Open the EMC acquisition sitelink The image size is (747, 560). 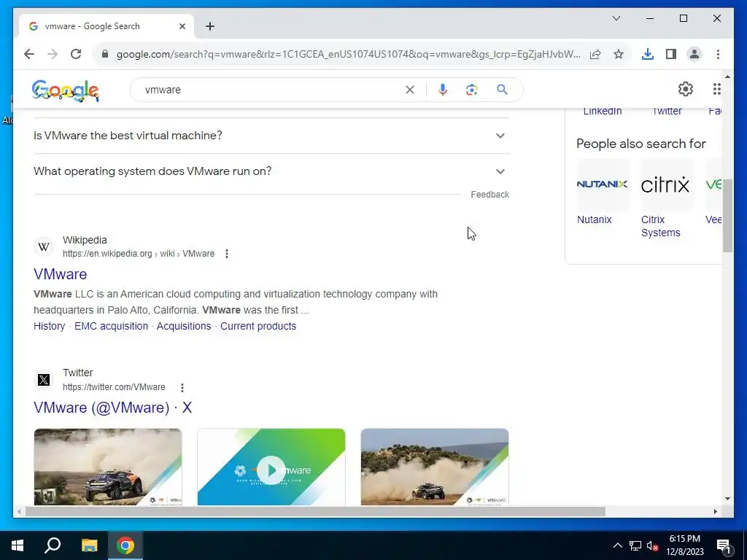(x=111, y=326)
